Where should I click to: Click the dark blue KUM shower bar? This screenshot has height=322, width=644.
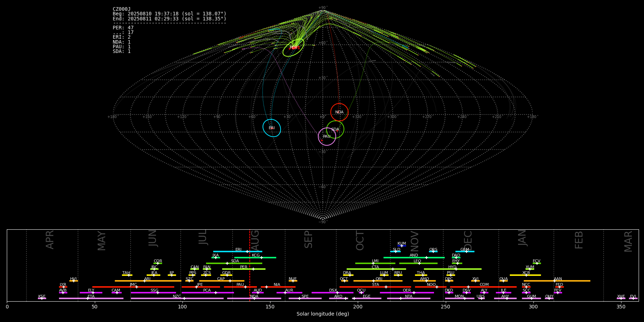pyautogui.click(x=402, y=246)
